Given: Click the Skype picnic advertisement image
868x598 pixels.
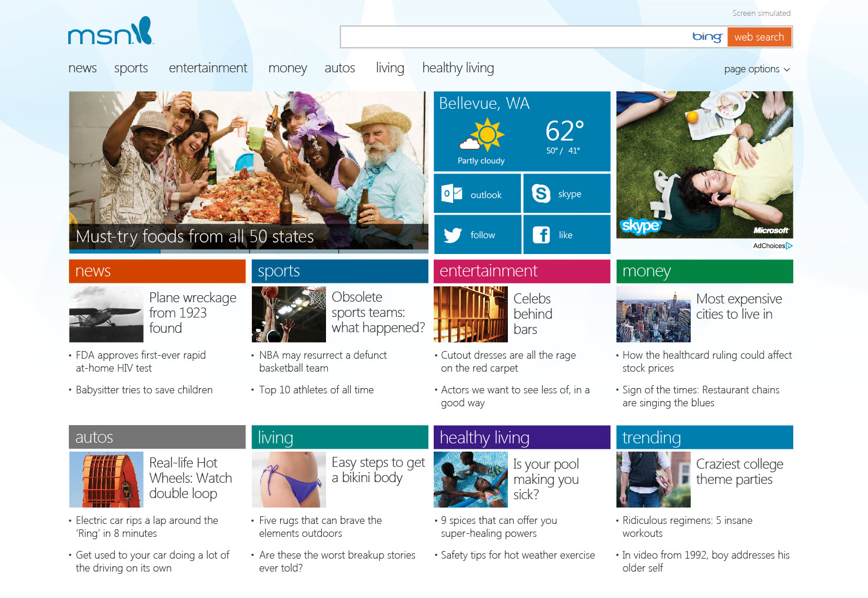Looking at the screenshot, I should (704, 165).
